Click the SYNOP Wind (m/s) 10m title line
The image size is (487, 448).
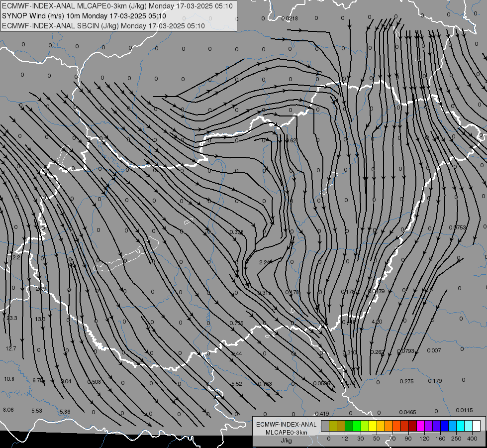tap(84, 16)
